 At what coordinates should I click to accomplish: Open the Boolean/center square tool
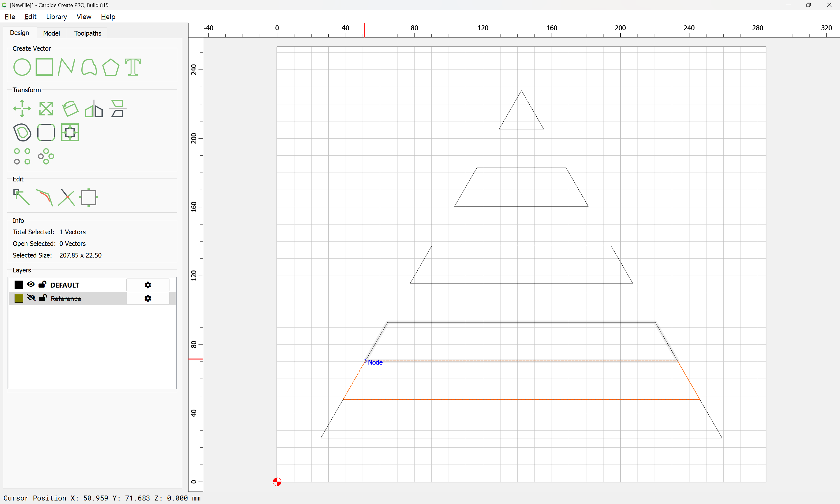[x=70, y=132]
